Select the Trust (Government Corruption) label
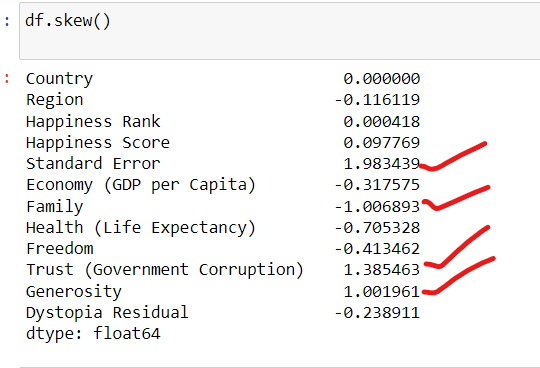The width and height of the screenshot is (540, 368). (165, 270)
